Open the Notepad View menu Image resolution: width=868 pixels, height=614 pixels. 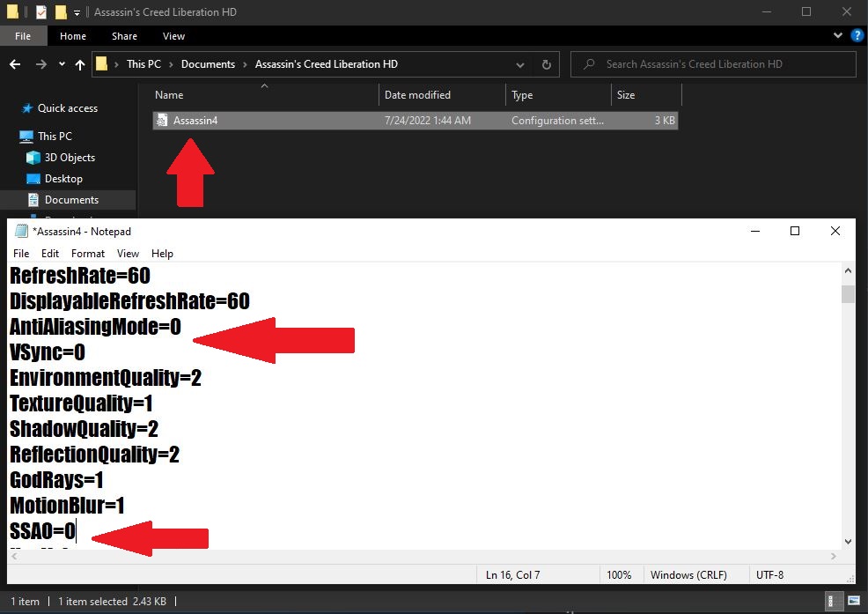coord(128,253)
